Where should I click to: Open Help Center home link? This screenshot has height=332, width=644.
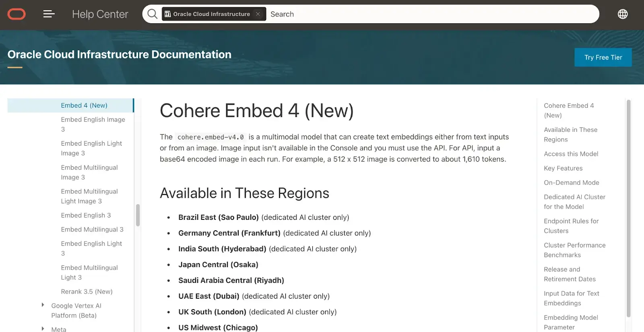(x=100, y=14)
